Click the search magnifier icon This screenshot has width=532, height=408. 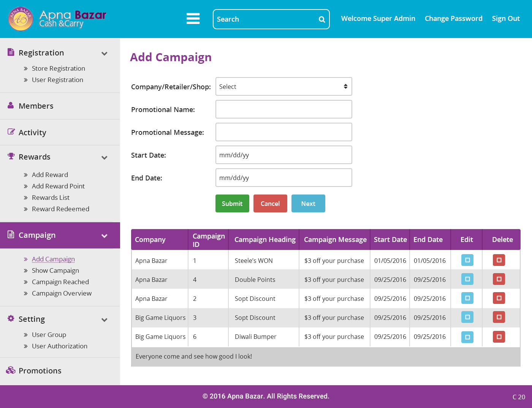tap(321, 19)
